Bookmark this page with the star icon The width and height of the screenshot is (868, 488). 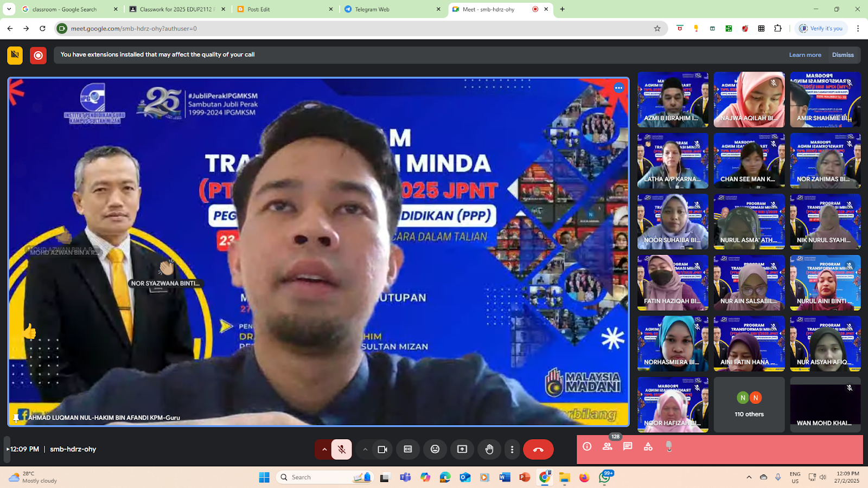[x=657, y=28]
